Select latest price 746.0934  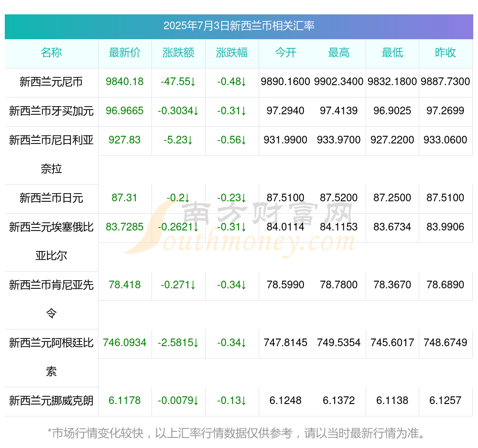click(x=125, y=342)
